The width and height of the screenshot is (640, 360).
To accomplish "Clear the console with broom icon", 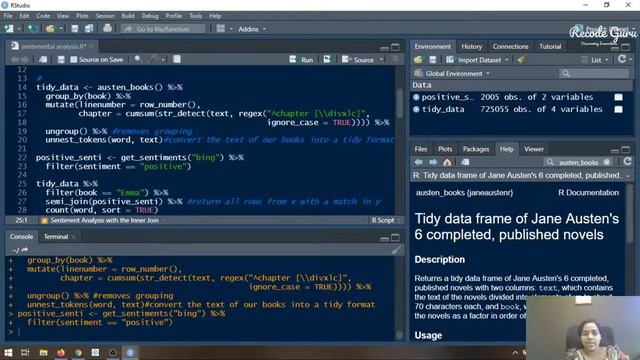I will [x=396, y=250].
